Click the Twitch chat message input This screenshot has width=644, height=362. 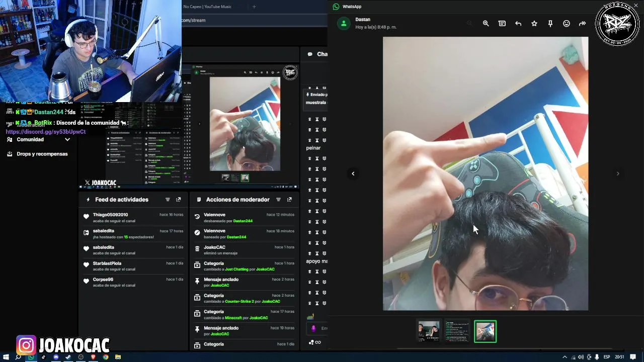tap(317, 328)
